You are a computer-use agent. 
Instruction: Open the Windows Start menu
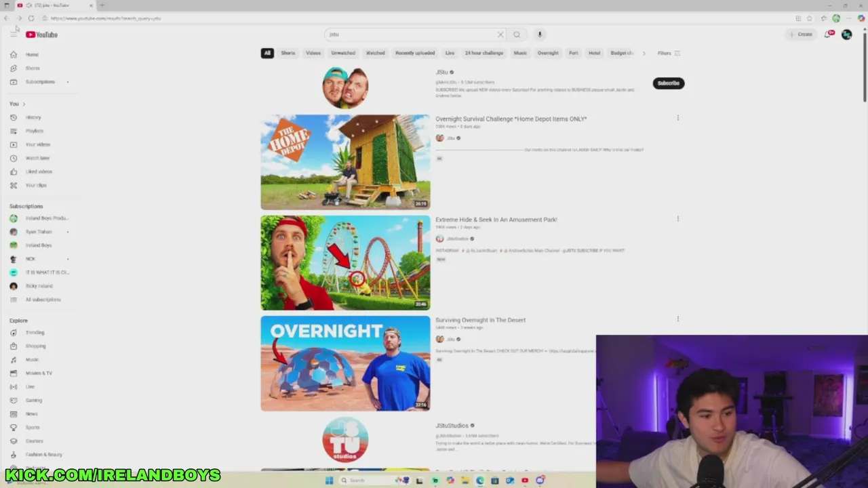point(329,481)
